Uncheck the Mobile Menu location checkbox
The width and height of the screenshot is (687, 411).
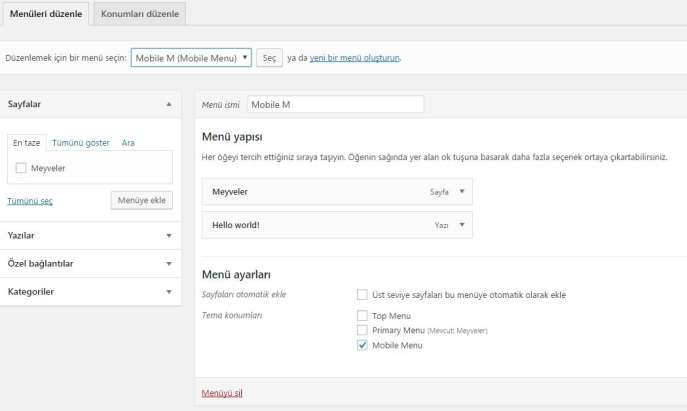(x=362, y=345)
